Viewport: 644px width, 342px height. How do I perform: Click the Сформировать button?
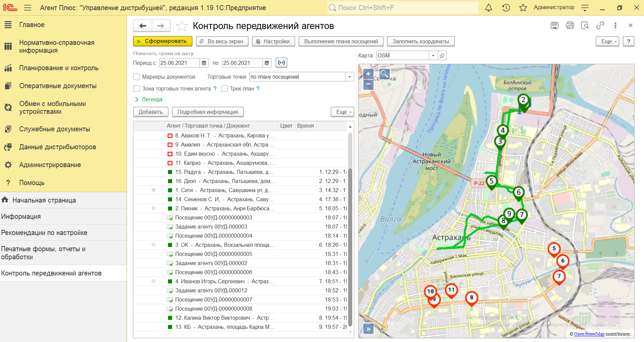click(x=163, y=41)
